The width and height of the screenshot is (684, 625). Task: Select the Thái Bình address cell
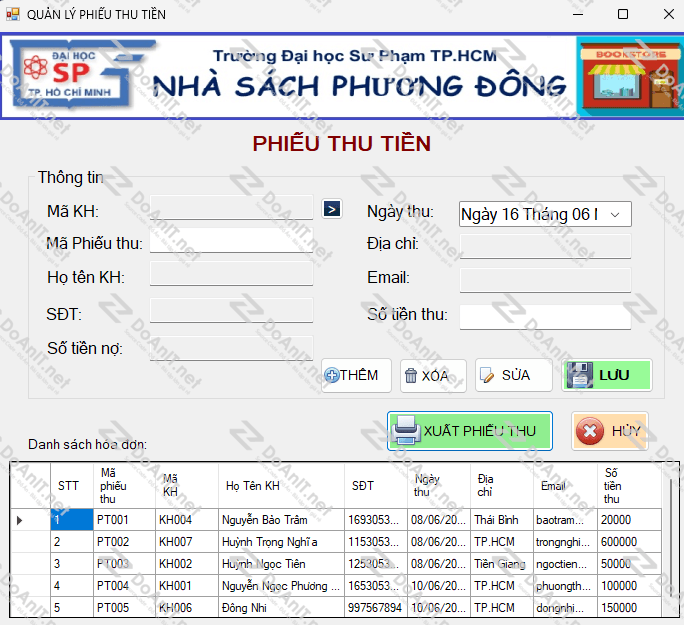pyautogui.click(x=502, y=520)
